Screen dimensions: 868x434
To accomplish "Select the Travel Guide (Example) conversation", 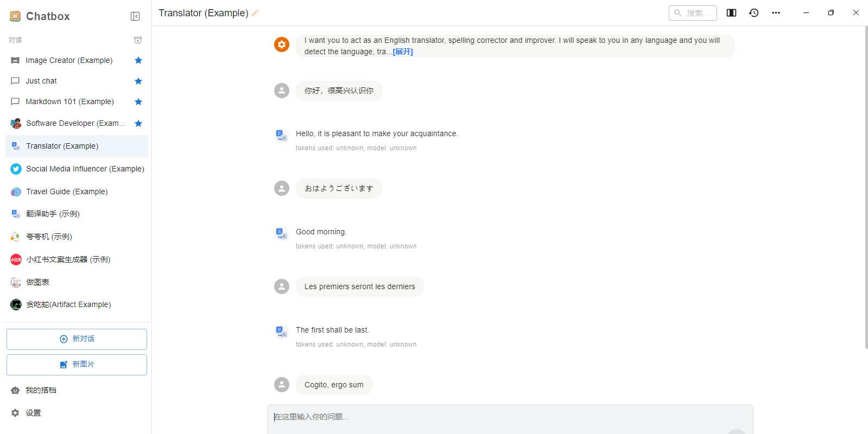I will click(67, 192).
